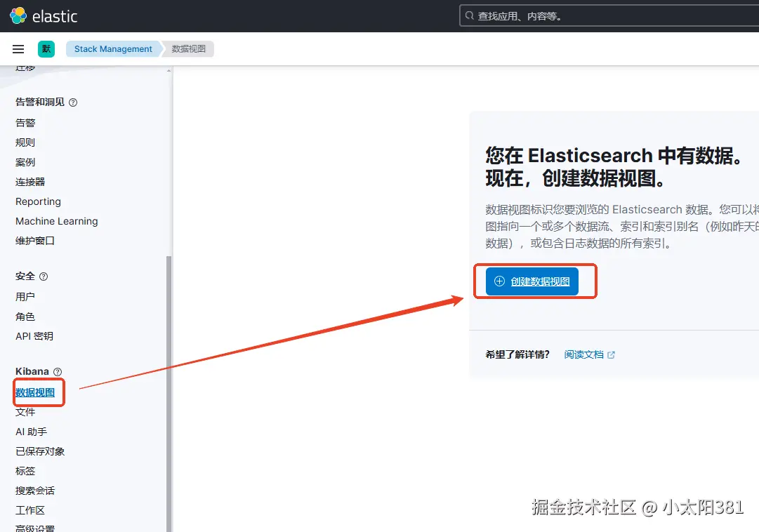Open 维护窗口 in the sidebar
759x532 pixels.
[x=35, y=241]
